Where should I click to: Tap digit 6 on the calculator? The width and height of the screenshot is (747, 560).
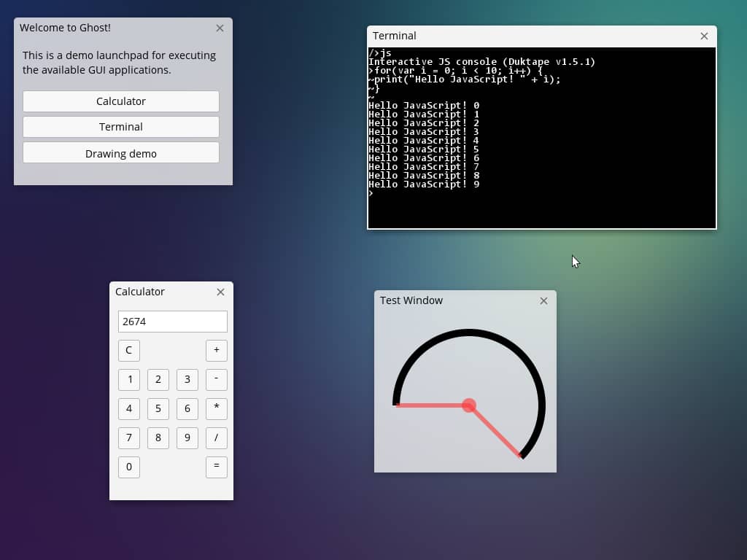pyautogui.click(x=187, y=408)
